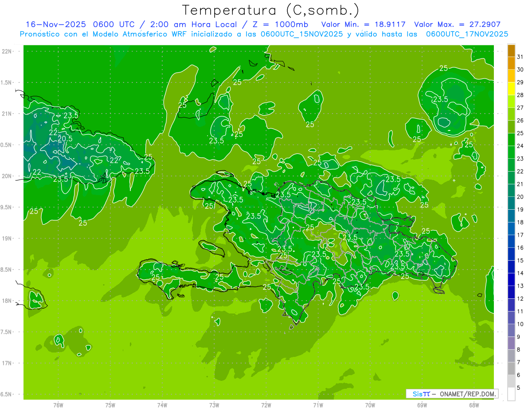Screen dimensions: 532x411
Task: Click the colorbar label '22'
Action: click(520, 172)
